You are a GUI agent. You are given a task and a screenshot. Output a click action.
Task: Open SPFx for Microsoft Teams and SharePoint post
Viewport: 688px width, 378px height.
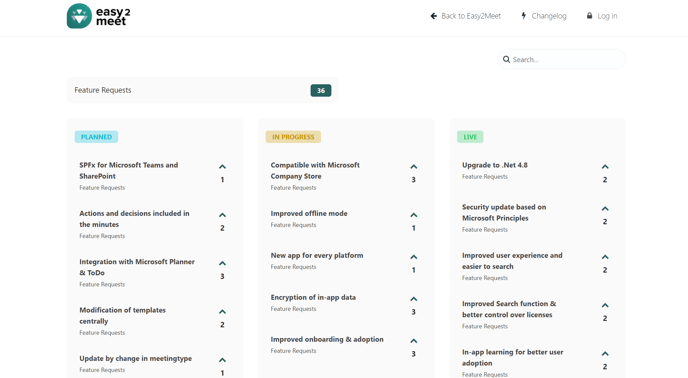(129, 170)
